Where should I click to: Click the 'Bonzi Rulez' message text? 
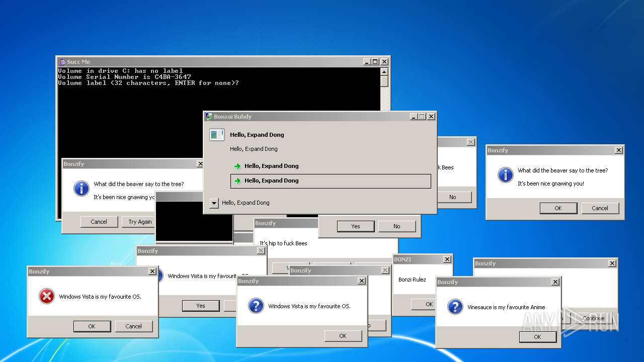pyautogui.click(x=412, y=280)
